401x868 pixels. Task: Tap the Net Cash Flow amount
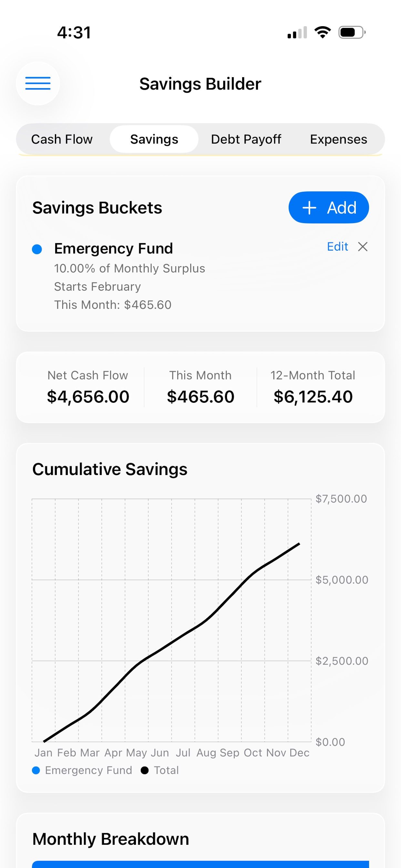pyautogui.click(x=88, y=397)
